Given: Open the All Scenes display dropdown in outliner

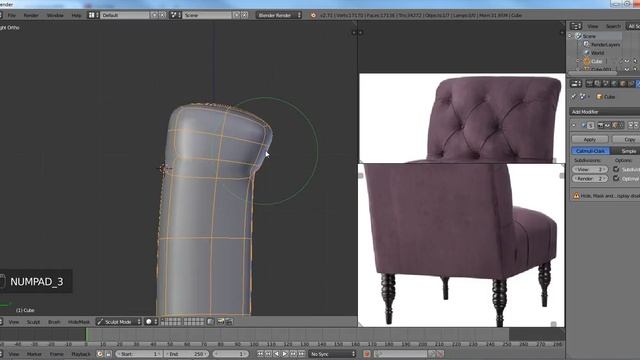Looking at the screenshot, I should (x=633, y=26).
